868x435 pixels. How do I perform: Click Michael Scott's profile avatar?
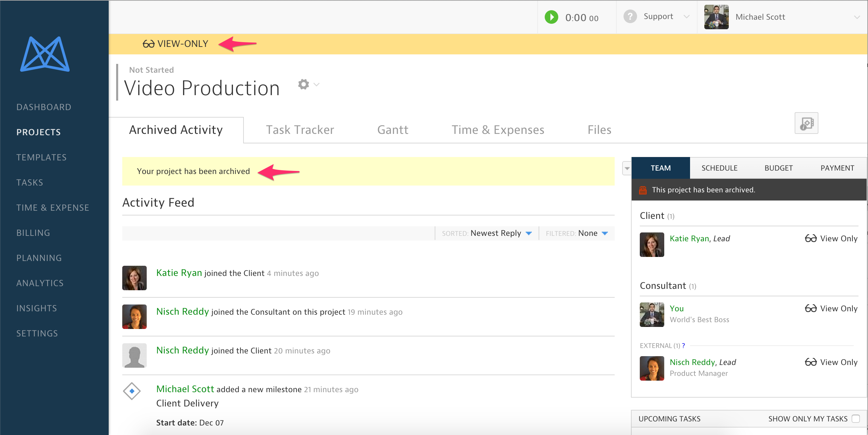coord(716,17)
